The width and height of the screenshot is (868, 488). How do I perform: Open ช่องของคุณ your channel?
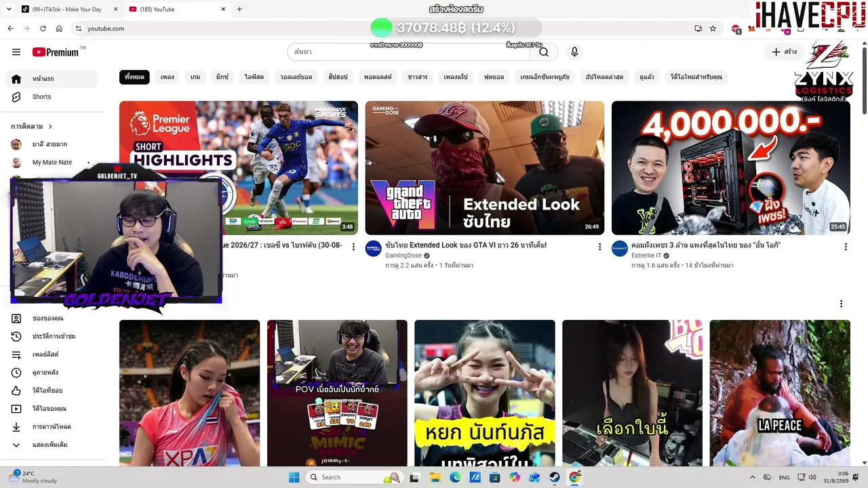click(x=53, y=319)
